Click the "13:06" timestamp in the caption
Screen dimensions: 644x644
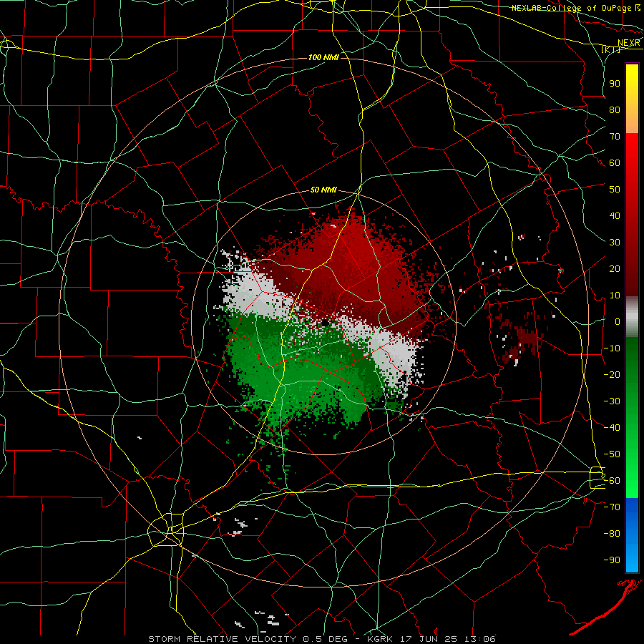click(x=479, y=639)
